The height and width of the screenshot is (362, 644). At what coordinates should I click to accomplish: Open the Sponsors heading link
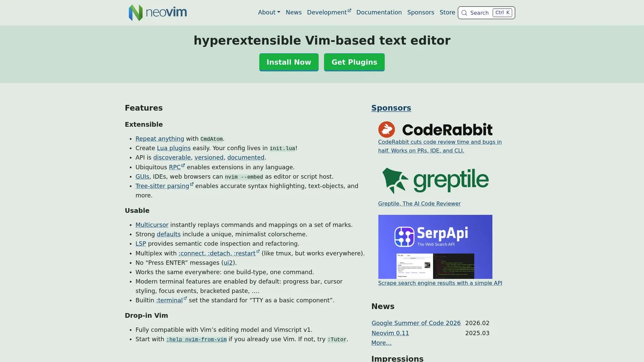pyautogui.click(x=391, y=108)
